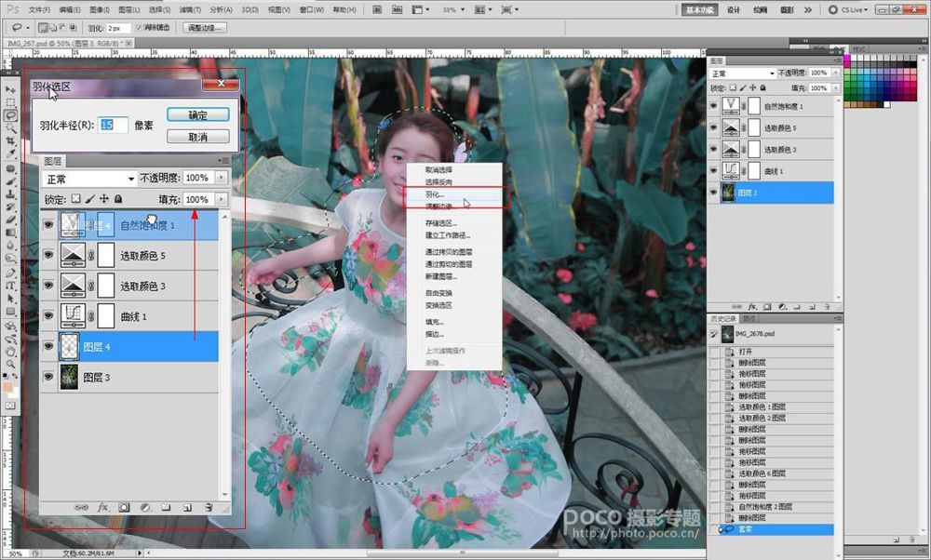Select the Eyedropper tool

pyautogui.click(x=10, y=153)
